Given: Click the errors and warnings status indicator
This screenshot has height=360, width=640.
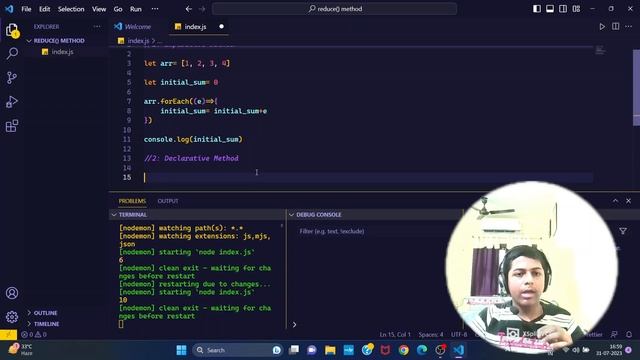Looking at the screenshot, I should [x=33, y=334].
